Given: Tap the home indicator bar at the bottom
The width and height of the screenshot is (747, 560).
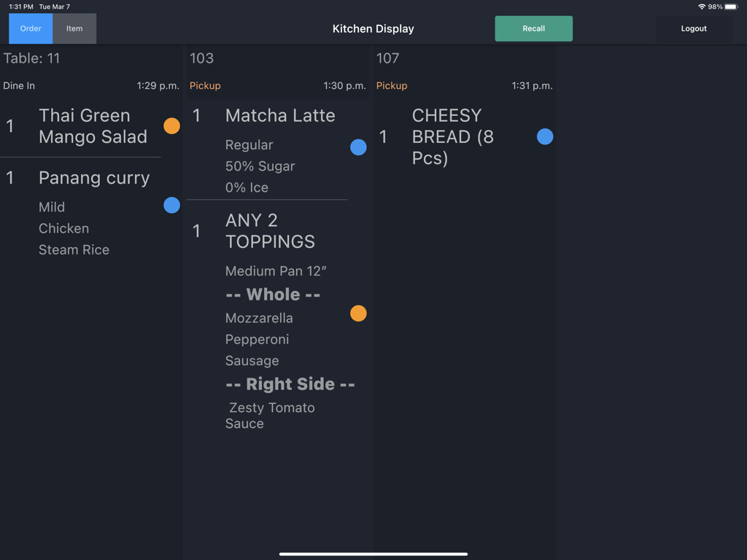Looking at the screenshot, I should pos(373,553).
